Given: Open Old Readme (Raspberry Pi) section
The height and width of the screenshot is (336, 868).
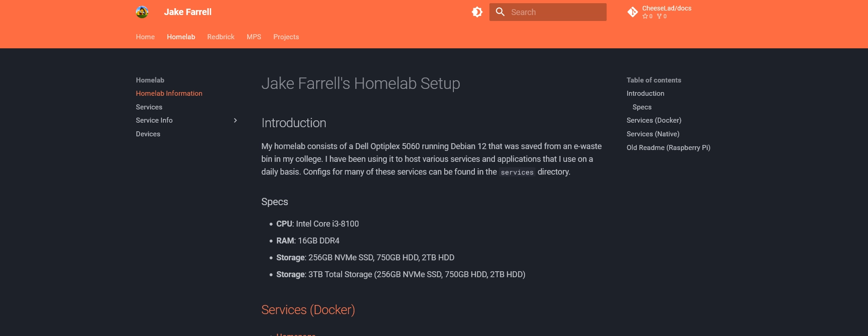Looking at the screenshot, I should (x=668, y=147).
